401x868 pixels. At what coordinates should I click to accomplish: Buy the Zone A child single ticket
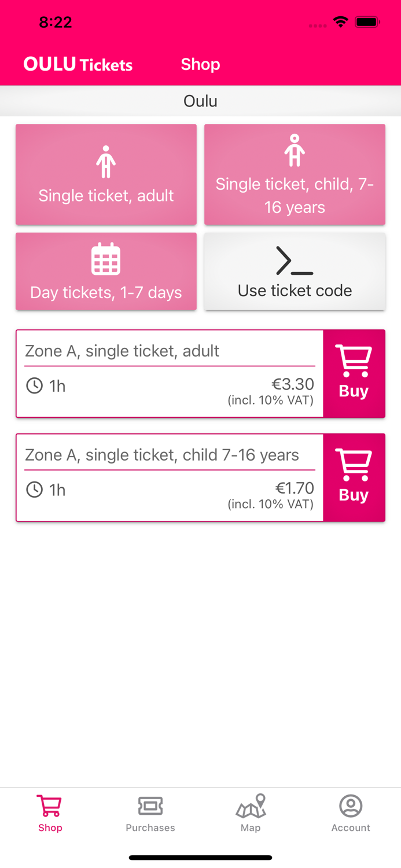354,477
